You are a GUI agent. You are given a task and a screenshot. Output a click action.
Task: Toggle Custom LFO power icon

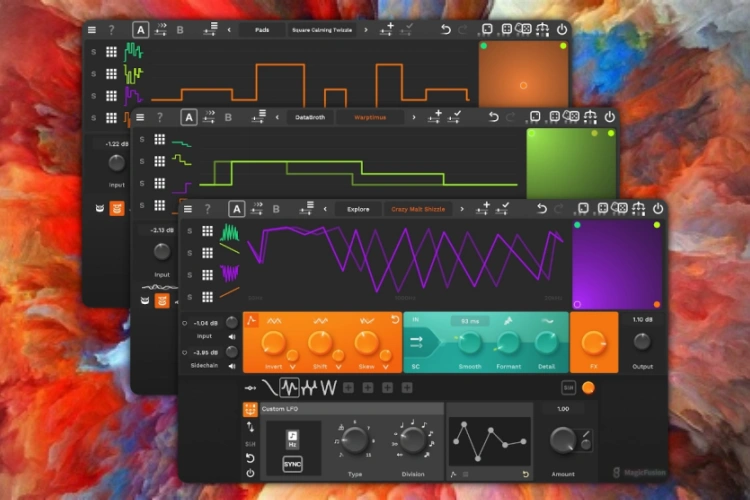pyautogui.click(x=250, y=474)
